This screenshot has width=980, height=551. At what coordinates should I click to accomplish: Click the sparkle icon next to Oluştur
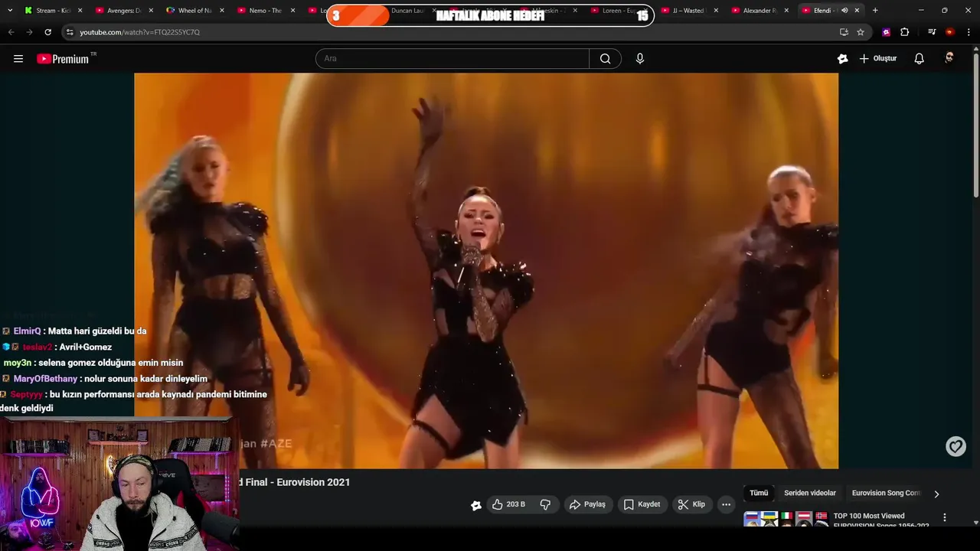[842, 58]
